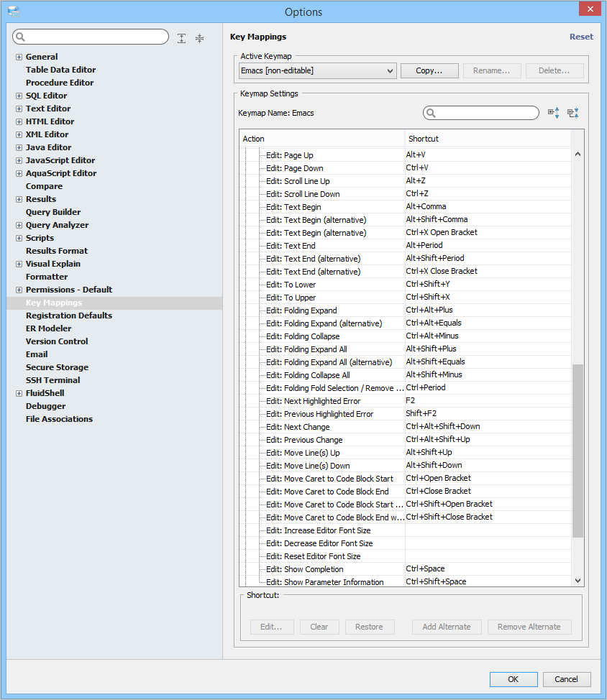The height and width of the screenshot is (700, 607).
Task: Click collapse all icon in Keymap Settings
Action: pyautogui.click(x=573, y=113)
